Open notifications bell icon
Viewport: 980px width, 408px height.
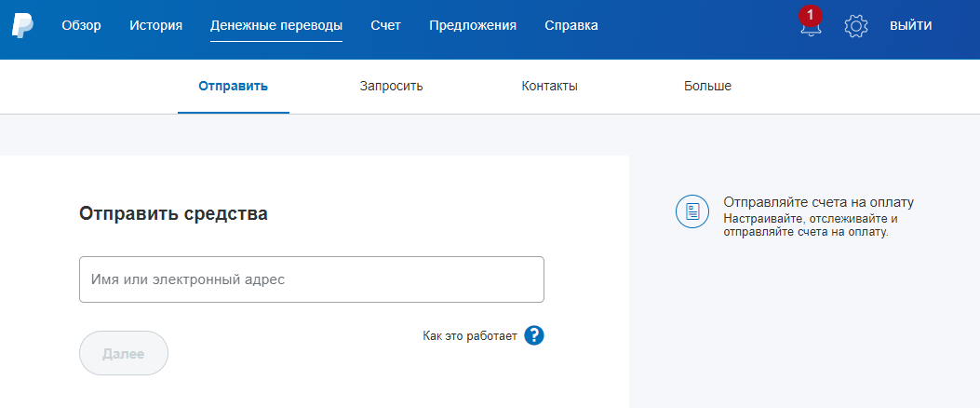811,27
